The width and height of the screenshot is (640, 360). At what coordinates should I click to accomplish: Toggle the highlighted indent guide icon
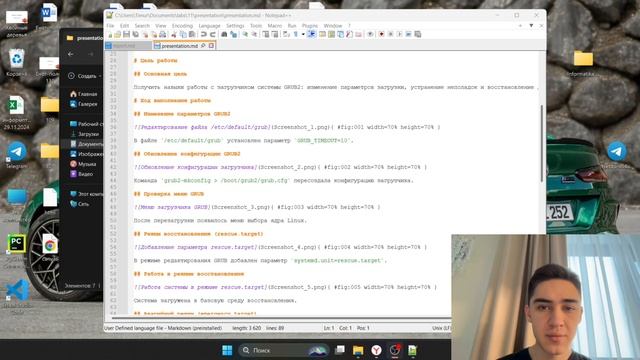[x=312, y=34]
